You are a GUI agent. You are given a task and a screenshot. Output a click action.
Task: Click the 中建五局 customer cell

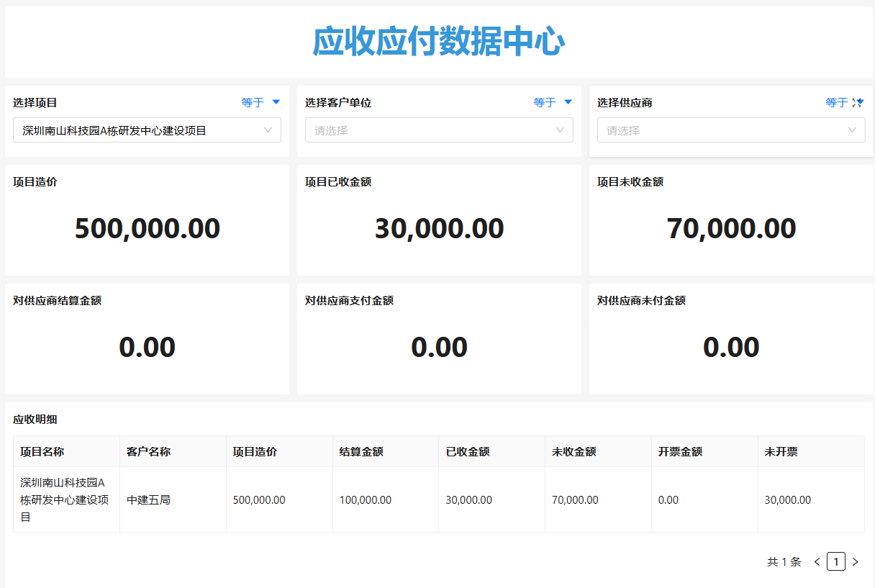pyautogui.click(x=148, y=500)
